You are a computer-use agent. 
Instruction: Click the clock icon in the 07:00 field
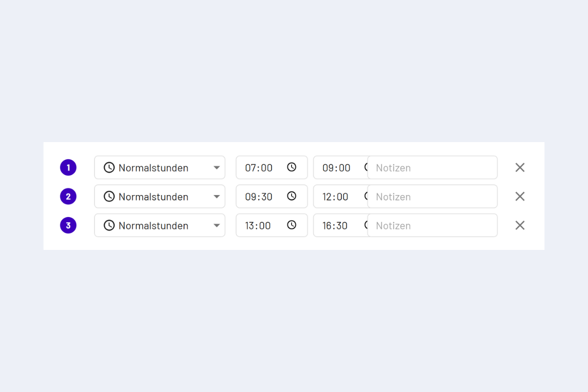coord(292,167)
